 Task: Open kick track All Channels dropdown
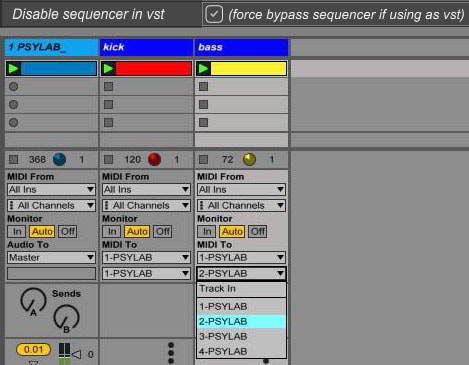click(146, 205)
